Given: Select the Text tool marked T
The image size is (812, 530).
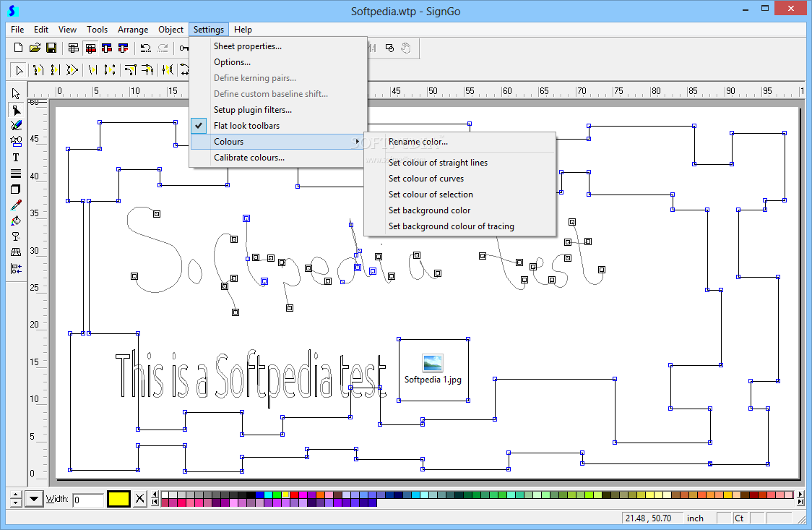Looking at the screenshot, I should [x=16, y=157].
